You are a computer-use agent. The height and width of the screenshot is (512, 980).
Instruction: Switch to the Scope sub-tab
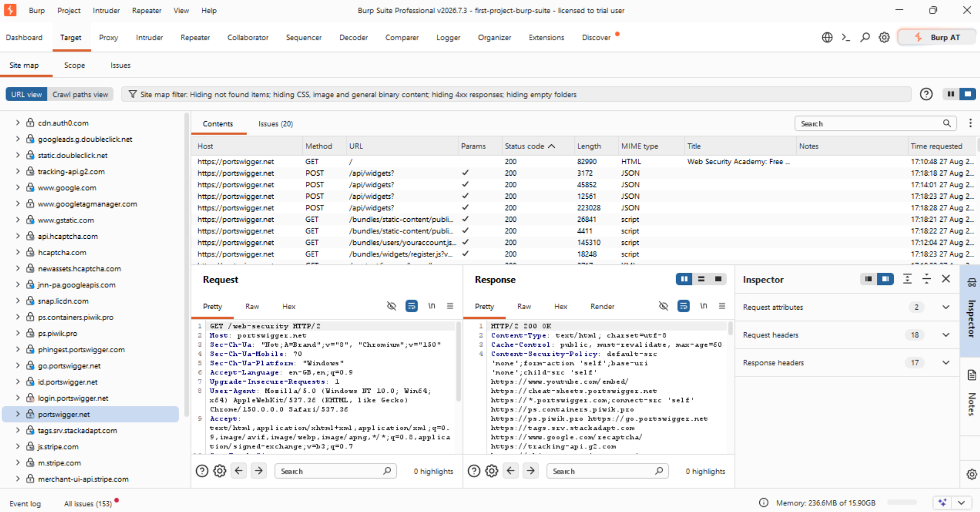pyautogui.click(x=74, y=65)
